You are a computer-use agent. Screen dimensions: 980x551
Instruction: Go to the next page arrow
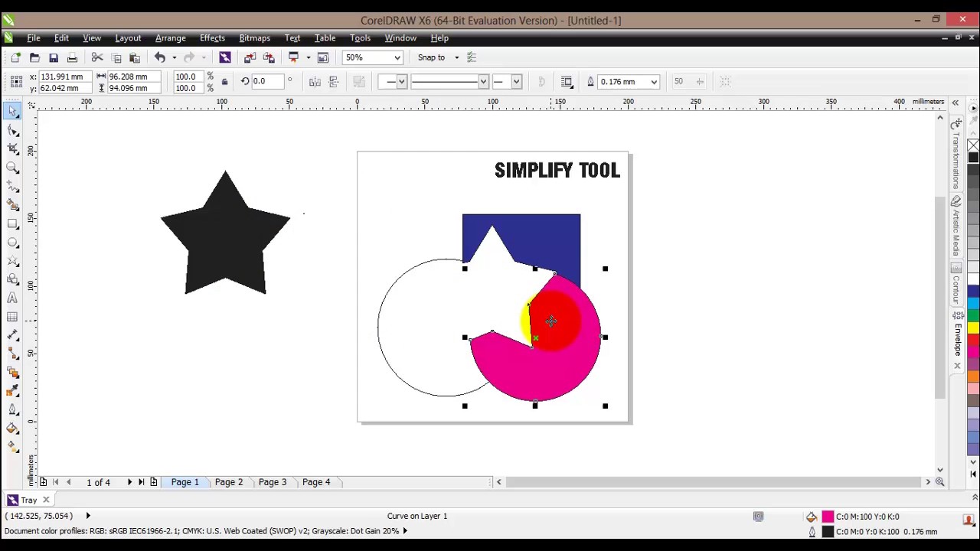pos(129,482)
